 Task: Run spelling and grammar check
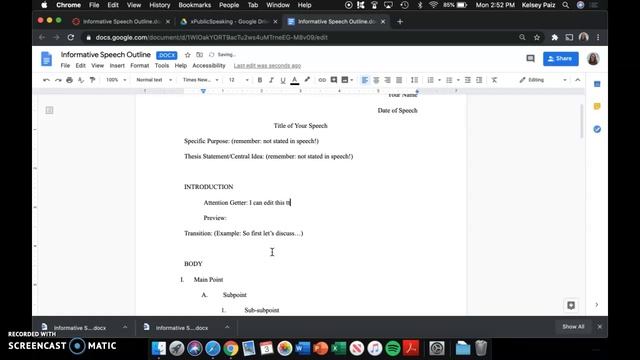pyautogui.click(x=81, y=80)
